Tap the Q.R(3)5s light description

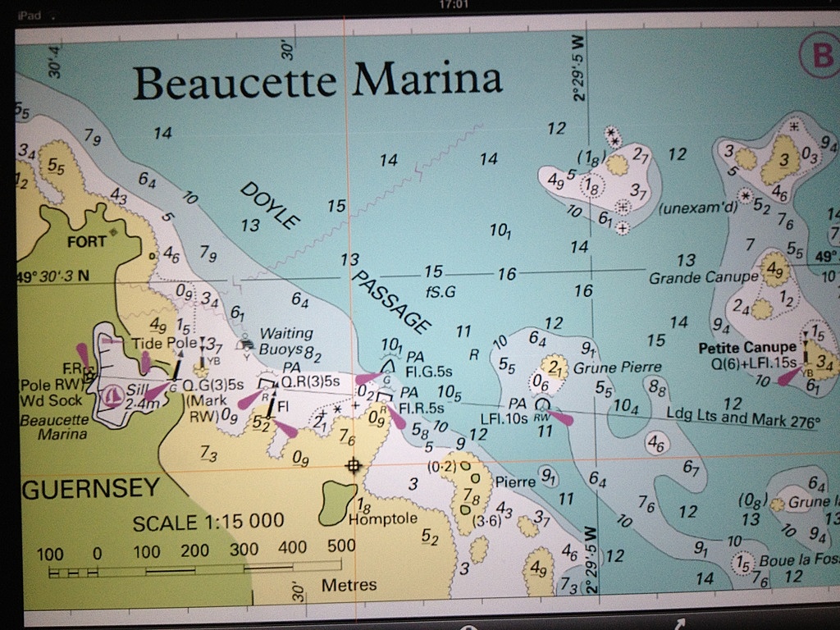click(x=310, y=381)
